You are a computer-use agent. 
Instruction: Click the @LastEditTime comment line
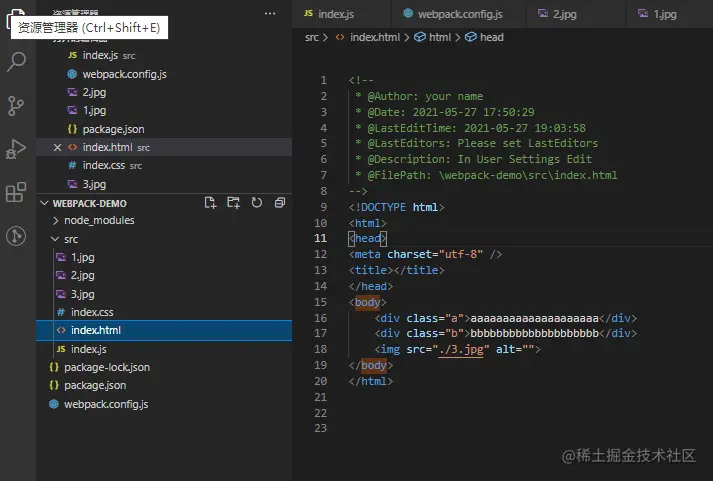point(470,128)
